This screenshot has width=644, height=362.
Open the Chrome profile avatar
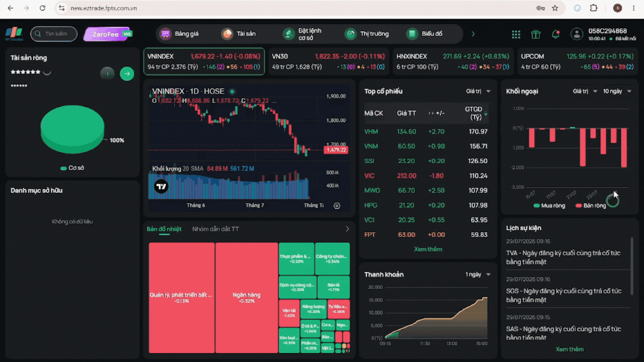point(618,8)
